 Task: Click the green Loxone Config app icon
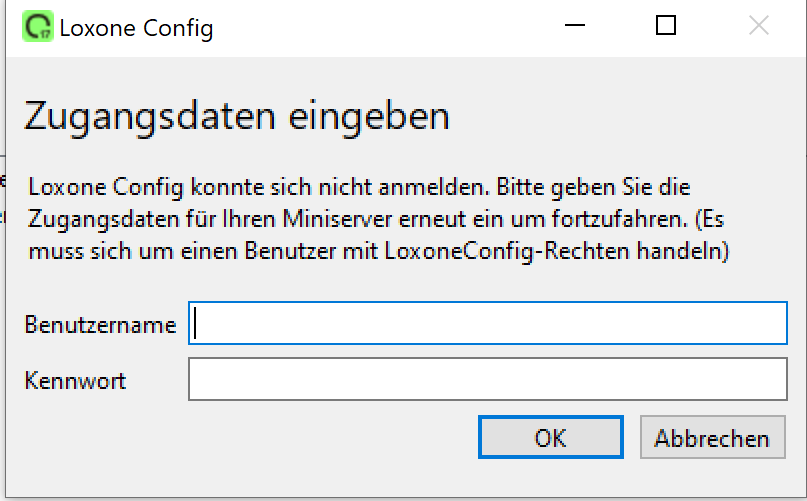coord(38,27)
